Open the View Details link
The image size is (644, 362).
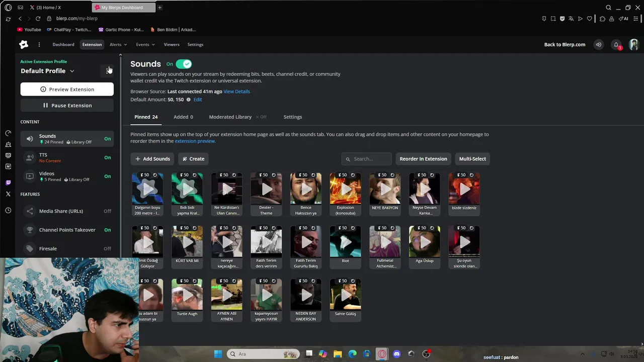(236, 92)
